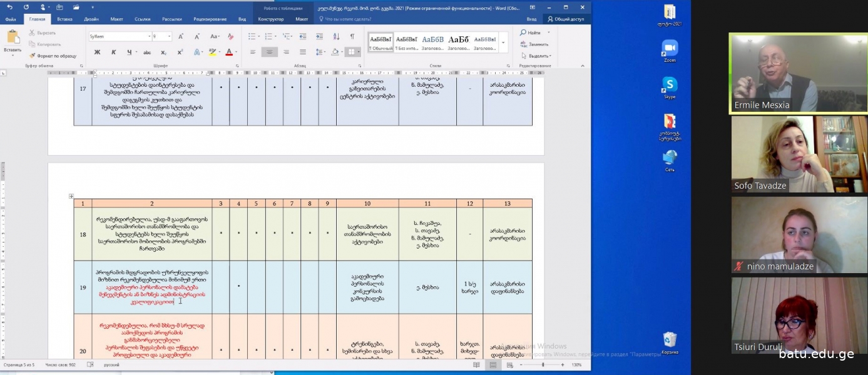Open the Корзина recycle bin icon
This screenshot has width=868, height=375.
tap(670, 343)
